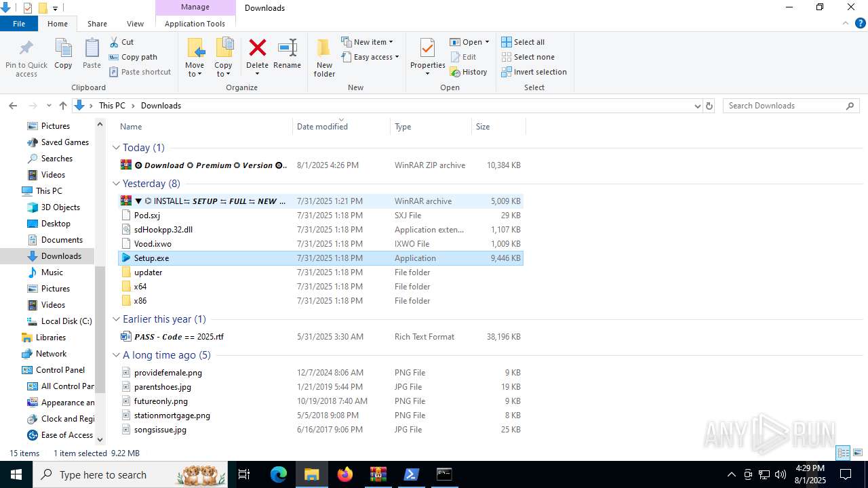The width and height of the screenshot is (868, 488).
Task: Open the Recent locations dropdown arrow
Action: coord(49,106)
